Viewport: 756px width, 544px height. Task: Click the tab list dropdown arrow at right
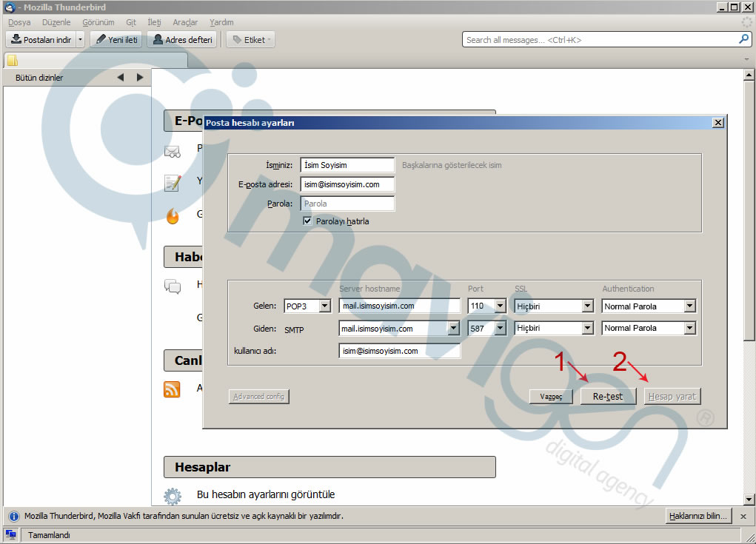[747, 59]
